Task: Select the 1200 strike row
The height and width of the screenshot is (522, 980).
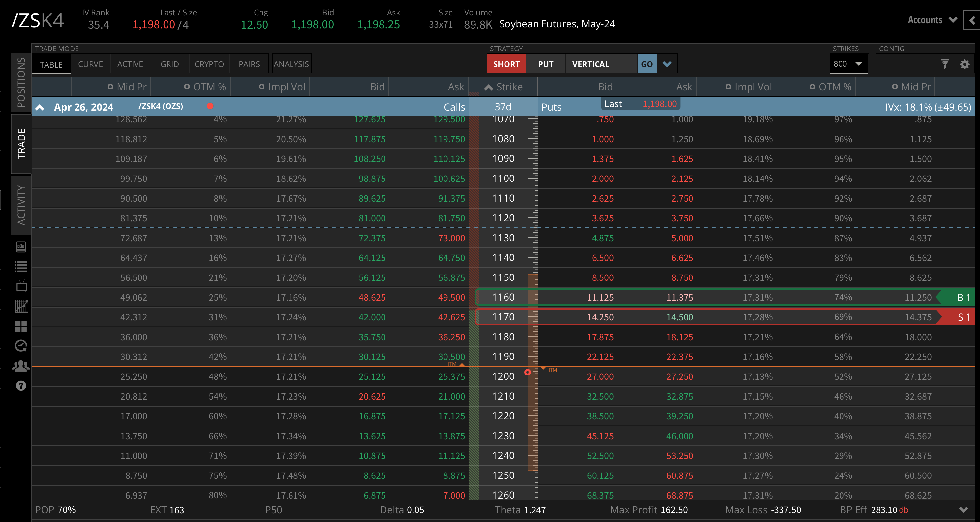Action: pyautogui.click(x=503, y=376)
